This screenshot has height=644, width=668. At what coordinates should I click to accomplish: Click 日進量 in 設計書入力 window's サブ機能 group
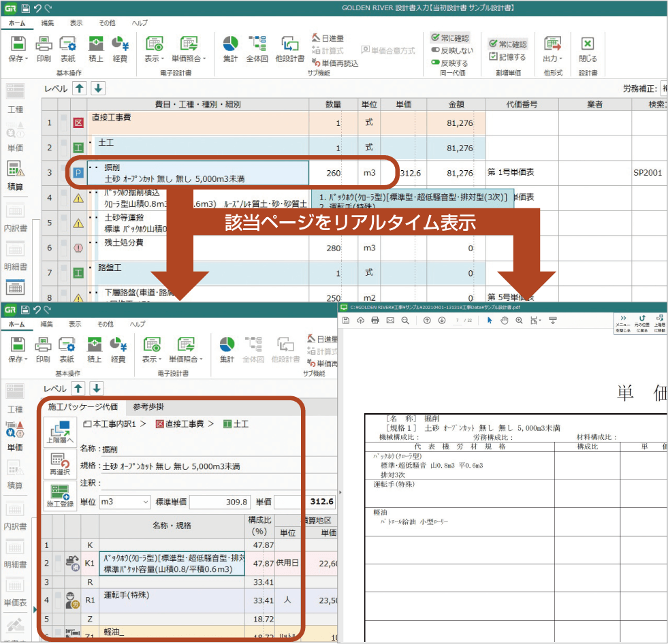tap(328, 38)
